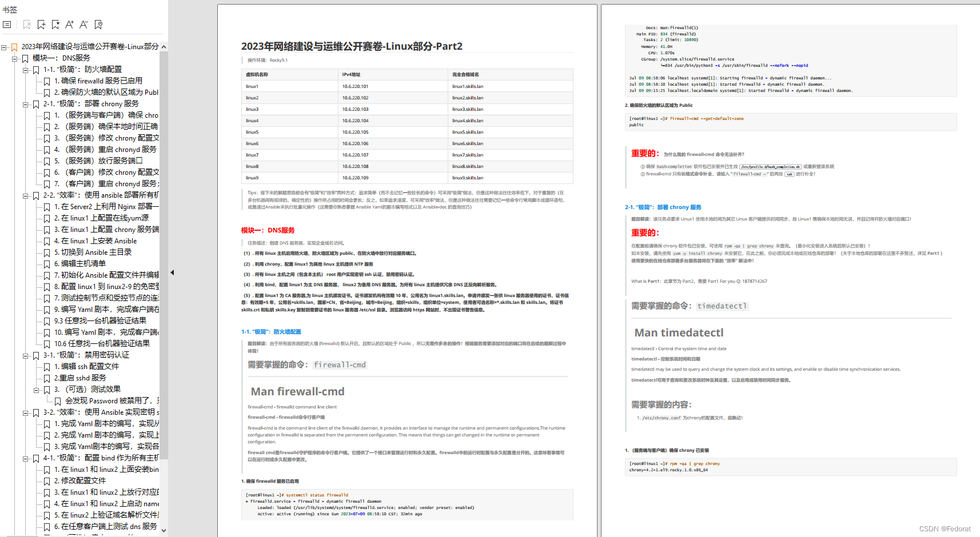This screenshot has height=537, width=980.
Task: Collapse the root 2023年网络建设与运维公开赛卷 tree node
Action: 4,47
